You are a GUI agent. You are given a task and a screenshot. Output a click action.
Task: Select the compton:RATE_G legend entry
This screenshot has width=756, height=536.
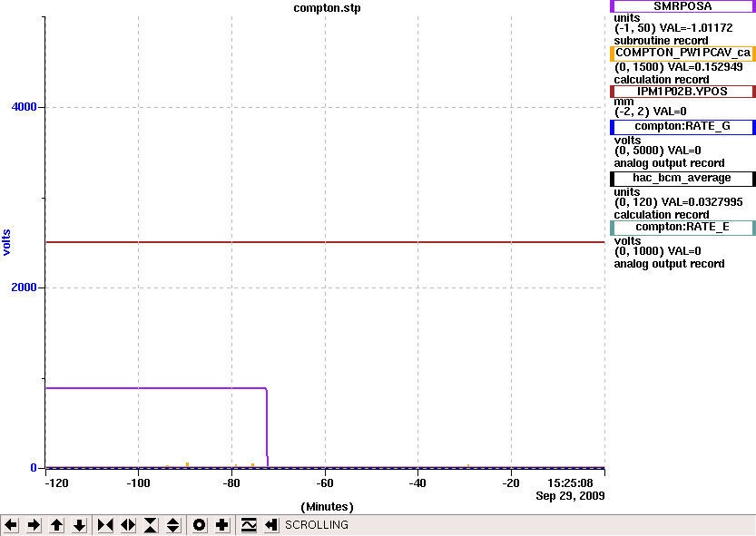682,127
